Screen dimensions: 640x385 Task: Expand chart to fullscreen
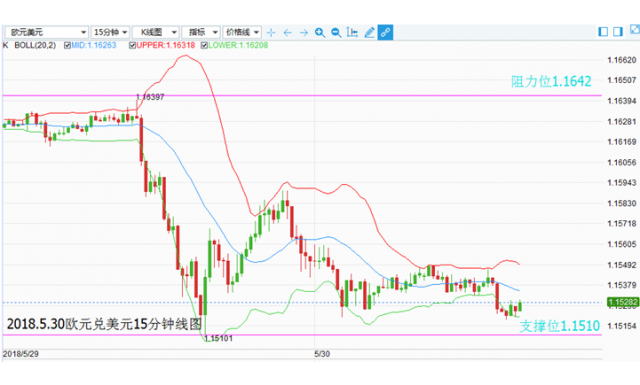pyautogui.click(x=635, y=29)
